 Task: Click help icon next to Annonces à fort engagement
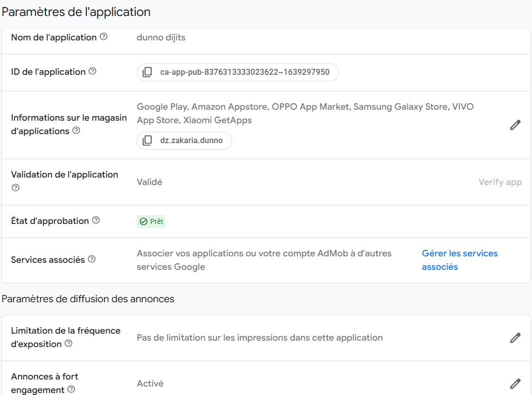pyautogui.click(x=71, y=390)
